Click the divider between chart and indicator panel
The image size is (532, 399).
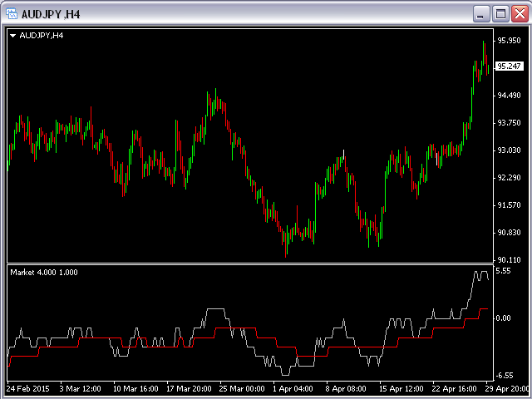(248, 264)
